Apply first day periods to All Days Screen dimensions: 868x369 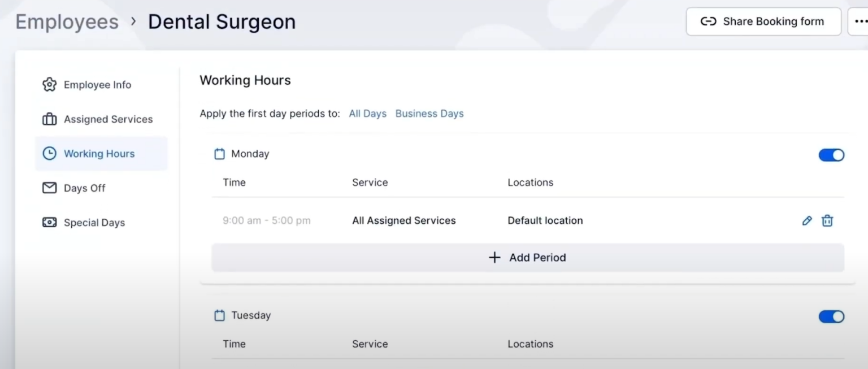(367, 113)
